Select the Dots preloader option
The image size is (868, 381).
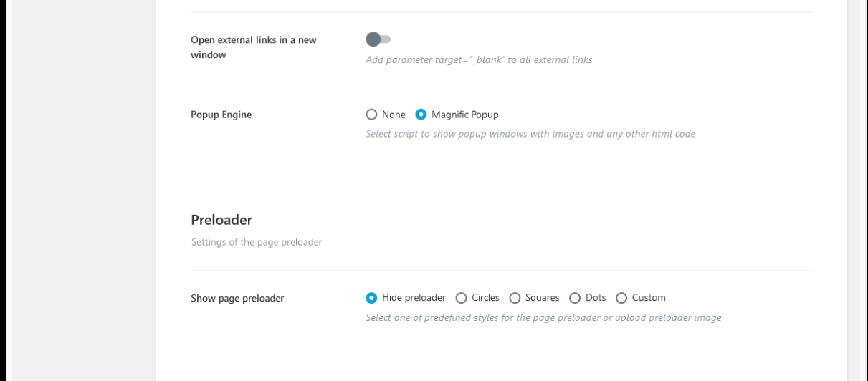575,298
